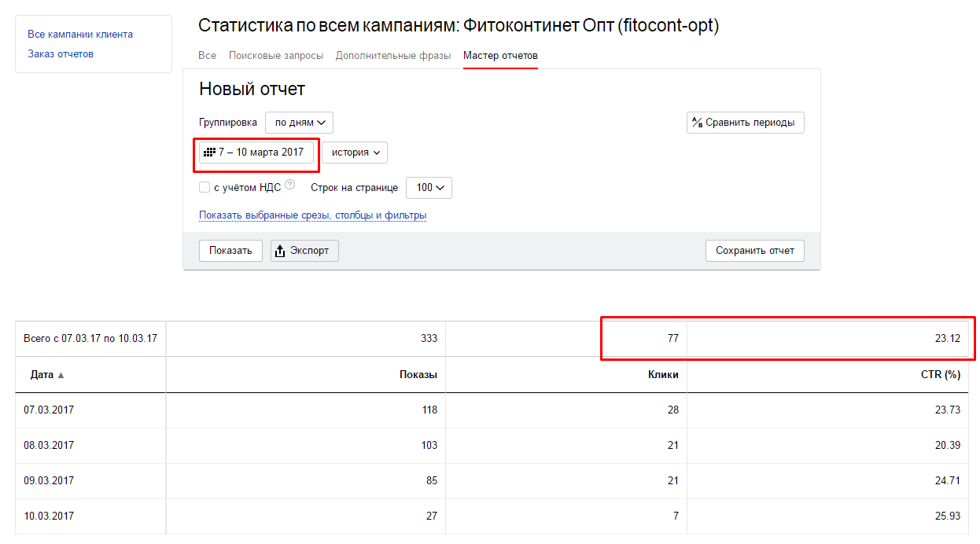
Task: Open the Все tab
Action: point(207,56)
